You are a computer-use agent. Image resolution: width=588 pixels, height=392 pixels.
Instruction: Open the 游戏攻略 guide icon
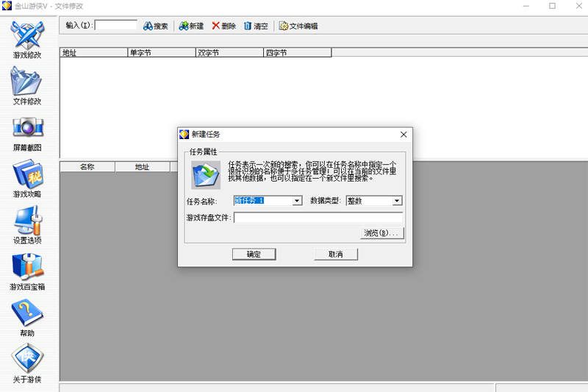27,175
